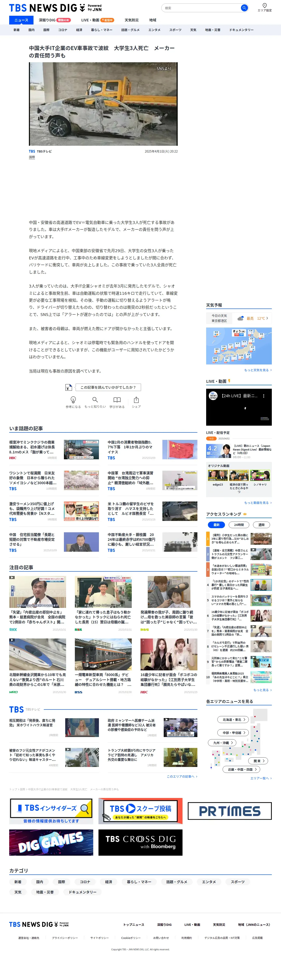The width and height of the screenshot is (281, 980).
Task: Expand 中部・甲信越 area button
Action: point(233,733)
